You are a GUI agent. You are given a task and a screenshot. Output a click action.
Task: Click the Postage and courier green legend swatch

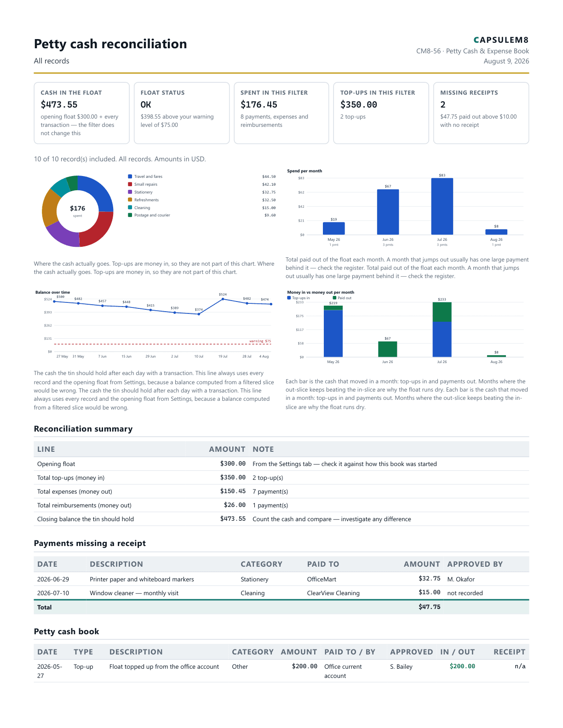130,215
